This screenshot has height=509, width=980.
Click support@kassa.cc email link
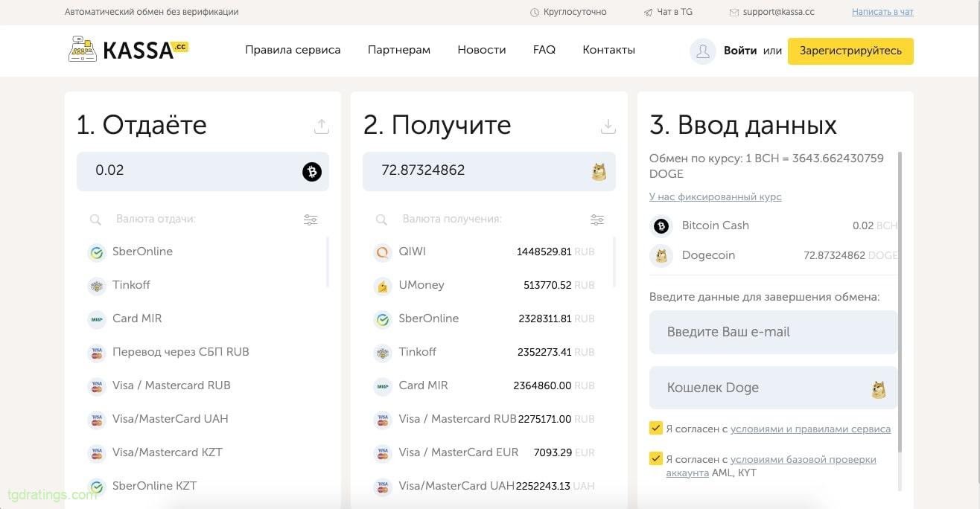click(x=778, y=12)
